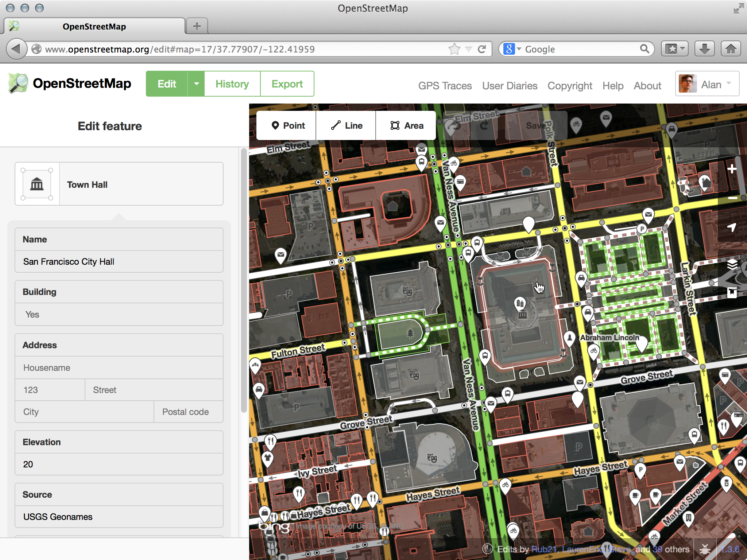Click the redo arrow button
747x560 pixels.
(484, 126)
